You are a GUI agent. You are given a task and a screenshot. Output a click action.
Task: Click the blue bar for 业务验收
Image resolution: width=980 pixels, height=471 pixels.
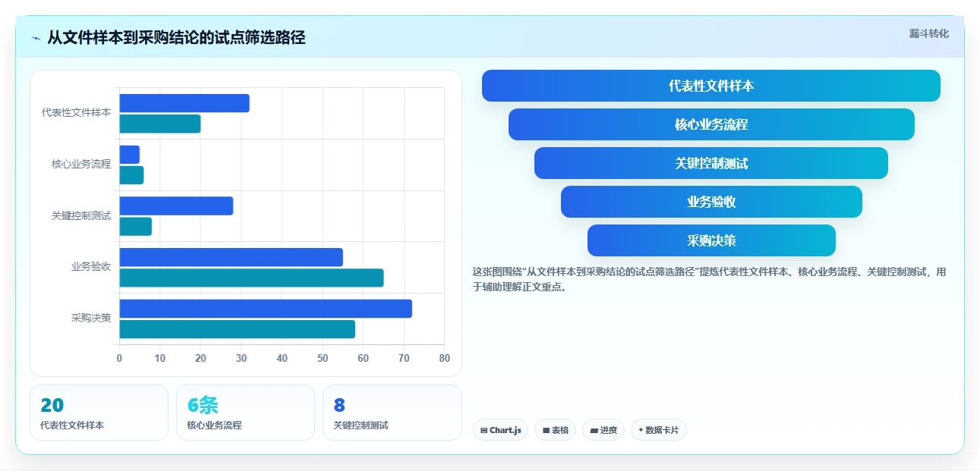(232, 257)
